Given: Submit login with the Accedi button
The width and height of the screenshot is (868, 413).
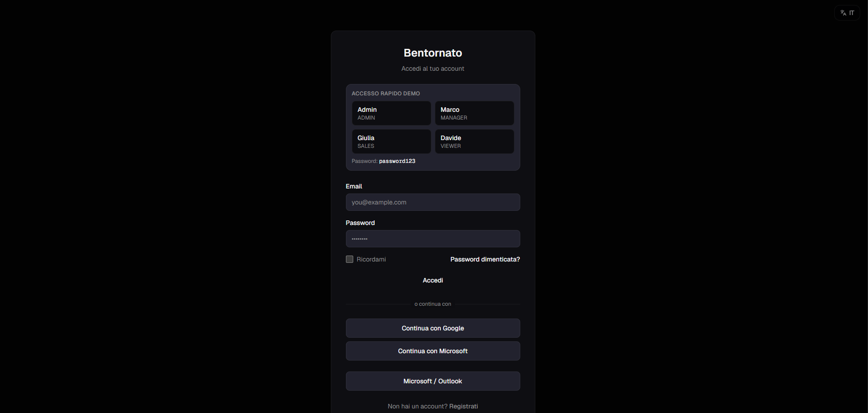Looking at the screenshot, I should [433, 280].
